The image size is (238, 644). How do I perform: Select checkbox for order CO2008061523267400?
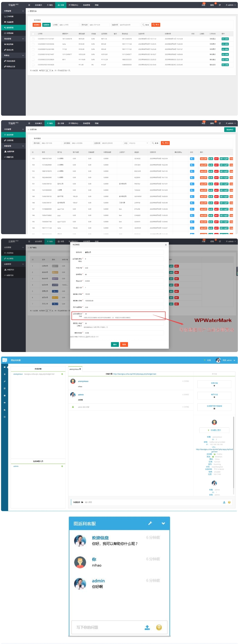click(x=33, y=49)
